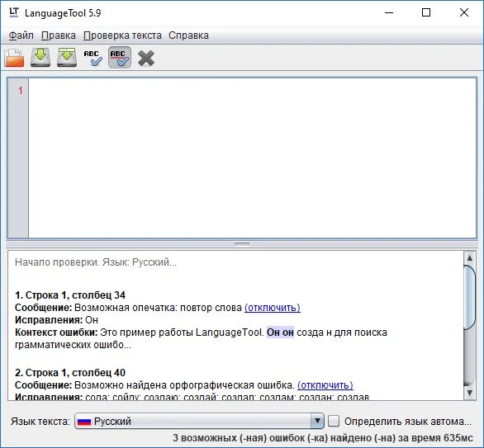This screenshot has height=448, width=484.
Task: Click the Save toolbar icon
Action: (40, 58)
